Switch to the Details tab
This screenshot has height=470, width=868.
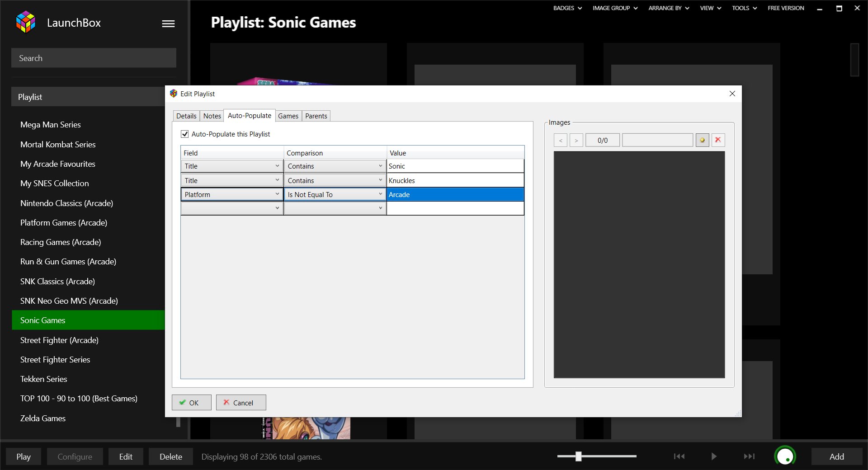tap(186, 116)
